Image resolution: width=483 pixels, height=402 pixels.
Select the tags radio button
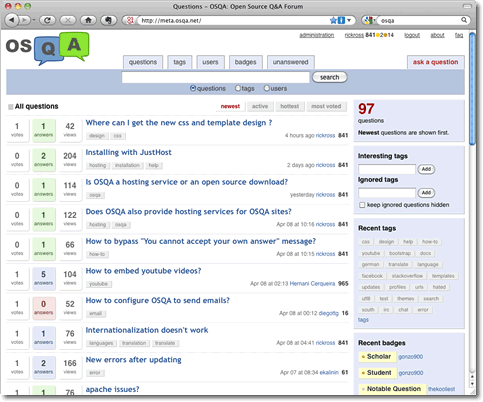click(238, 88)
